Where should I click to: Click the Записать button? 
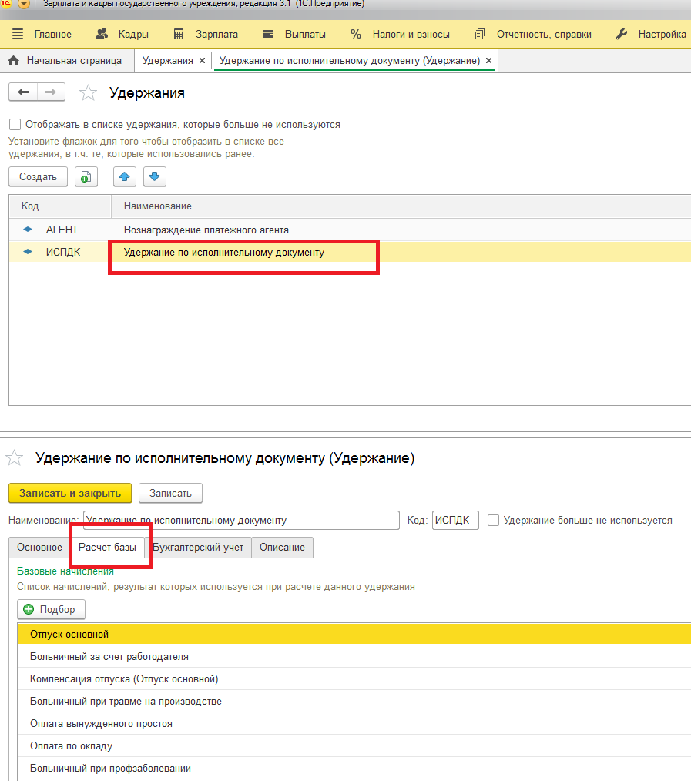click(x=170, y=493)
